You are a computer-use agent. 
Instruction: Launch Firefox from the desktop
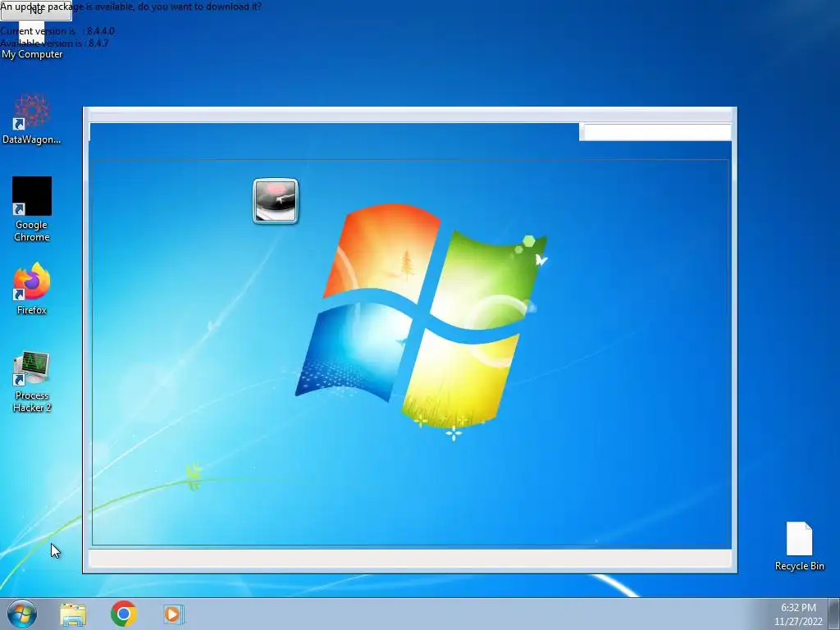coord(32,289)
